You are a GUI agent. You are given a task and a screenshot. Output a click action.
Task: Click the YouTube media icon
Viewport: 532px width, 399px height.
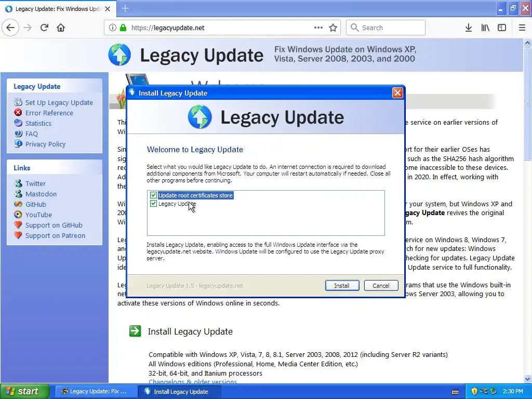click(x=18, y=215)
